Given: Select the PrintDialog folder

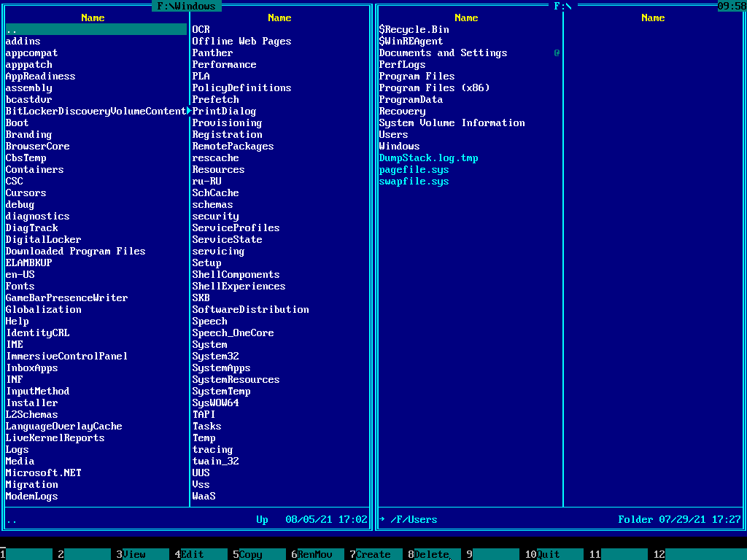Looking at the screenshot, I should 224,112.
